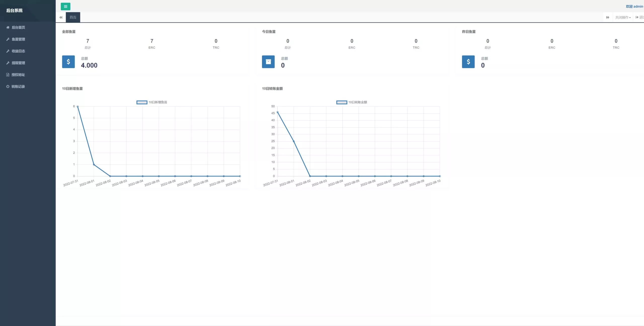Screen dimensions: 644x326
Task: Click the 欢迎 admin link
Action: pyautogui.click(x=634, y=7)
